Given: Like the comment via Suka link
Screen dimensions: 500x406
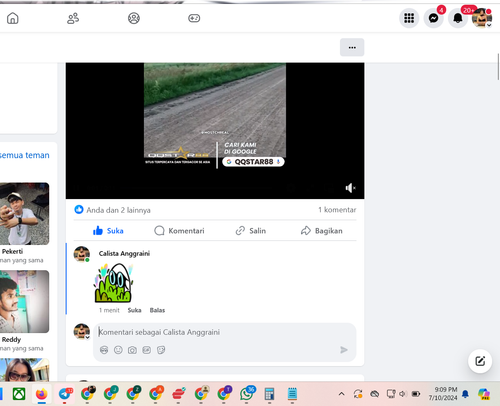Looking at the screenshot, I should [x=134, y=310].
